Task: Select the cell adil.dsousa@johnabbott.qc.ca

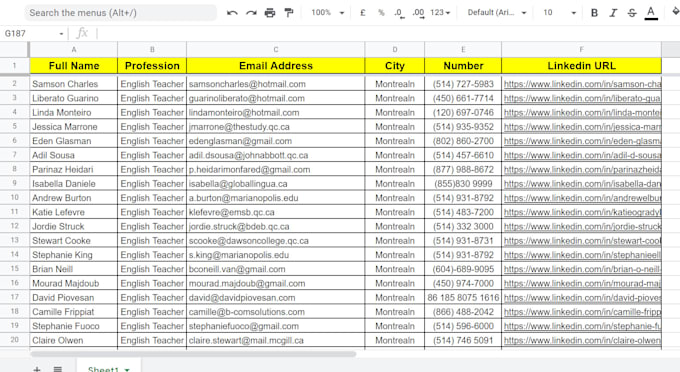Action: click(276, 155)
